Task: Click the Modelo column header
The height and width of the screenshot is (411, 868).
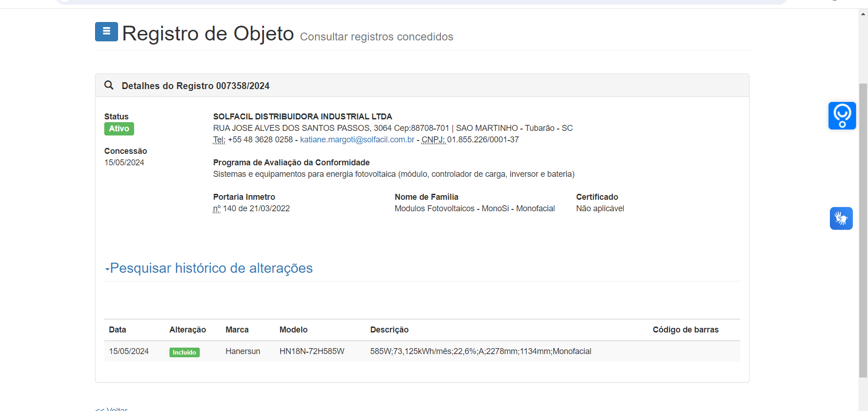Action: tap(293, 330)
